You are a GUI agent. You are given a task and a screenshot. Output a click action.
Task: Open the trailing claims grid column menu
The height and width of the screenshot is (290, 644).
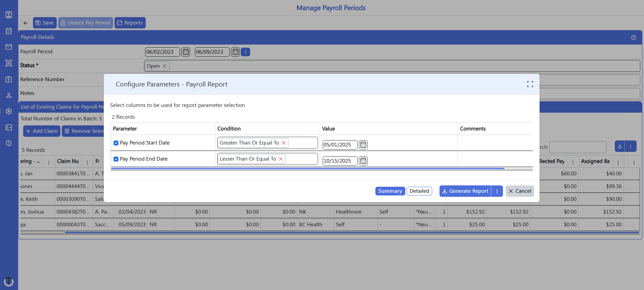(x=634, y=162)
